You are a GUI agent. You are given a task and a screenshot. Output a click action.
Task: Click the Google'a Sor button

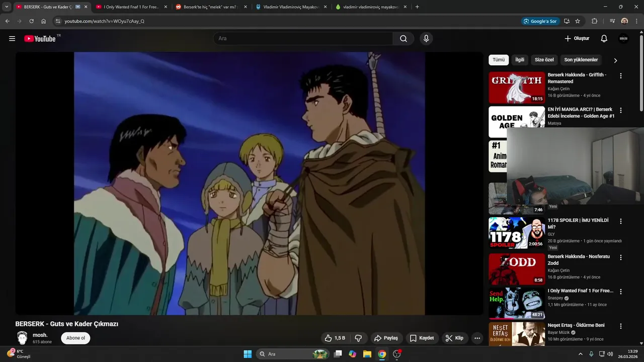click(x=540, y=21)
